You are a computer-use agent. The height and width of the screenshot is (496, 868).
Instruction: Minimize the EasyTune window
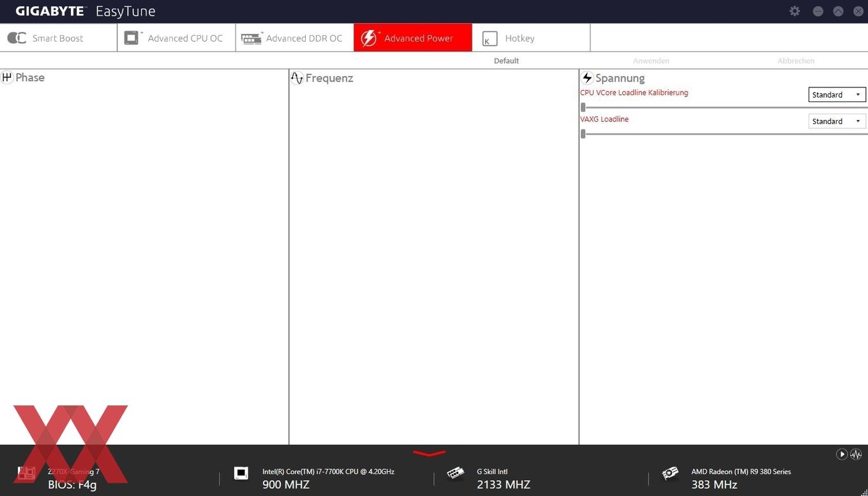[x=818, y=11]
